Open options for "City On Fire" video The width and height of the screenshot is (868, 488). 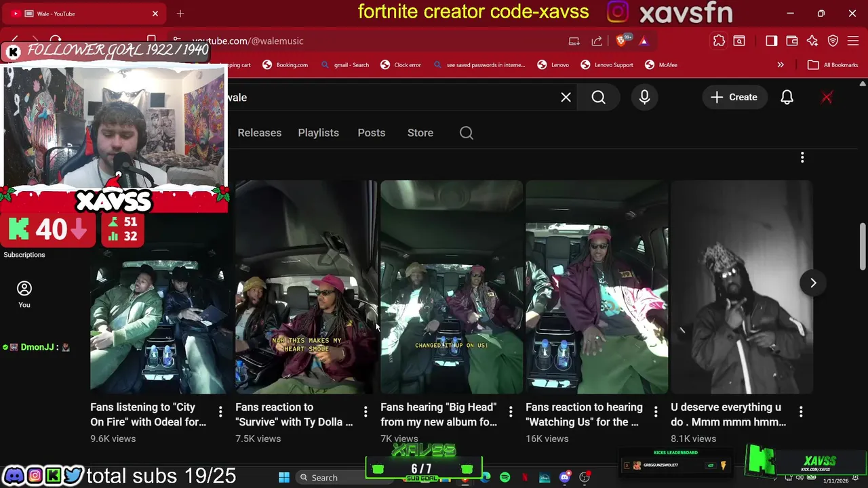pyautogui.click(x=220, y=411)
